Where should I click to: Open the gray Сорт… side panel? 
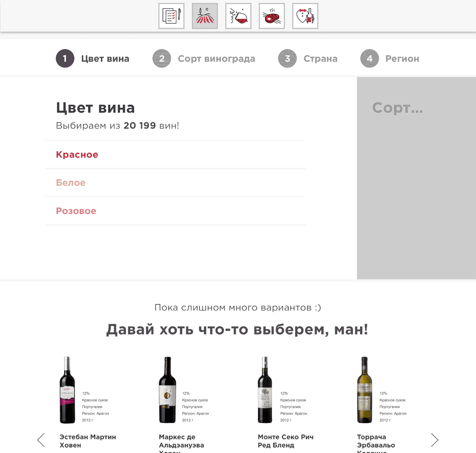416,178
